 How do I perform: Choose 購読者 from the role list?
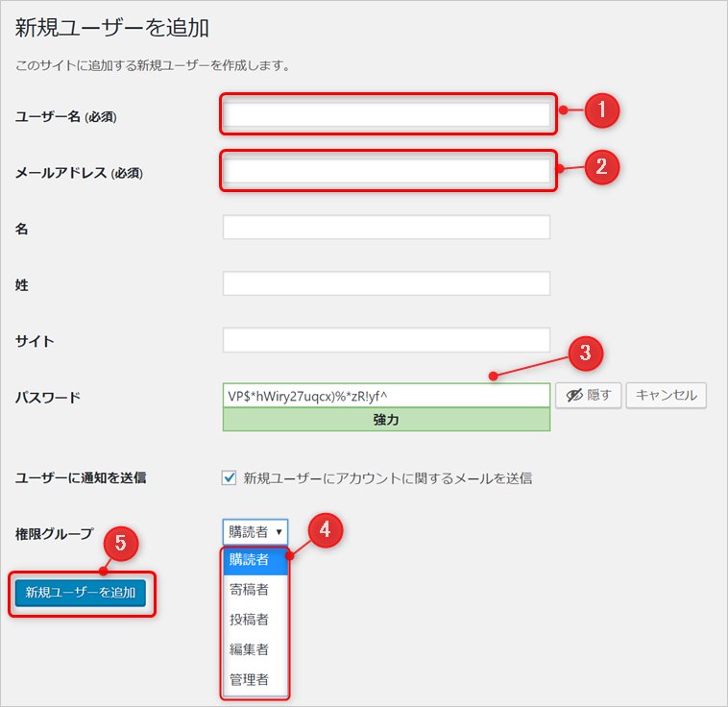(255, 559)
